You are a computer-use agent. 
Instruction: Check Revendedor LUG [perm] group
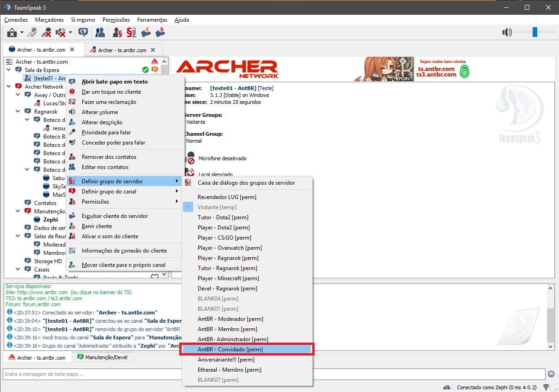pyautogui.click(x=247, y=197)
